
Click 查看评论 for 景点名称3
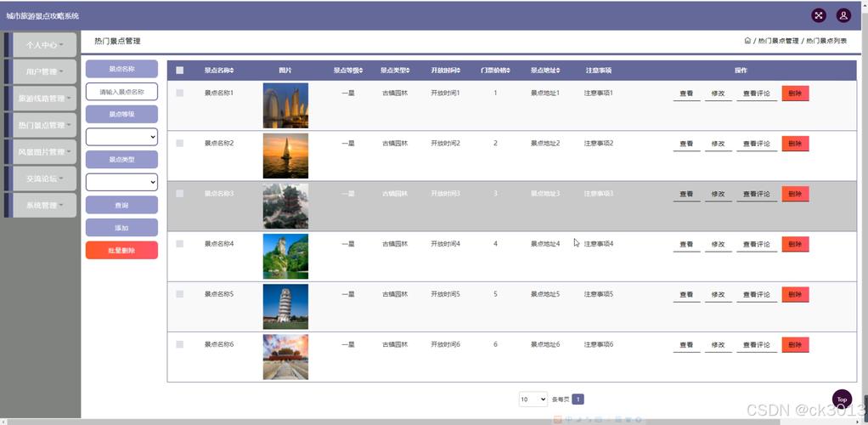coord(757,195)
